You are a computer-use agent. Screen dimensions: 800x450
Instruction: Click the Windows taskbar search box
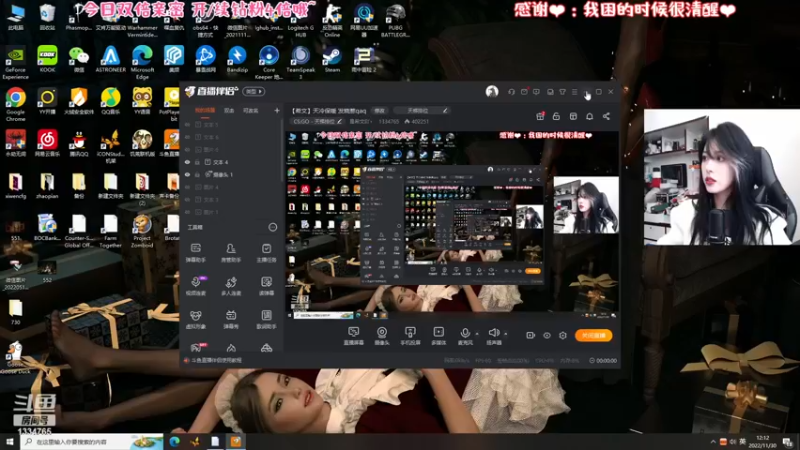pyautogui.click(x=92, y=442)
